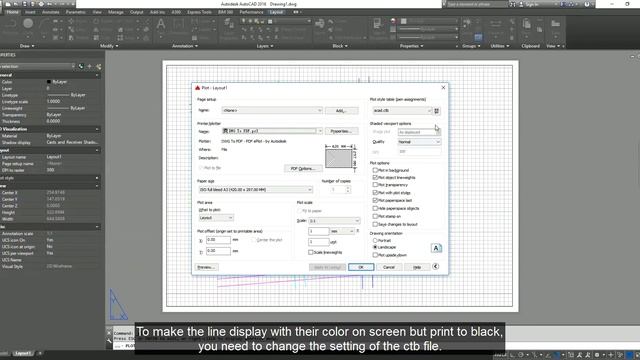This screenshot has width=640, height=360.
Task: Open the Paper size dropdown
Action: [x=255, y=190]
